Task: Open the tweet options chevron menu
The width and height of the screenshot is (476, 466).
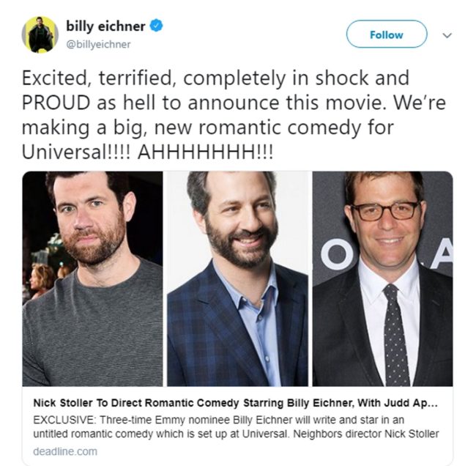Action: 447,35
